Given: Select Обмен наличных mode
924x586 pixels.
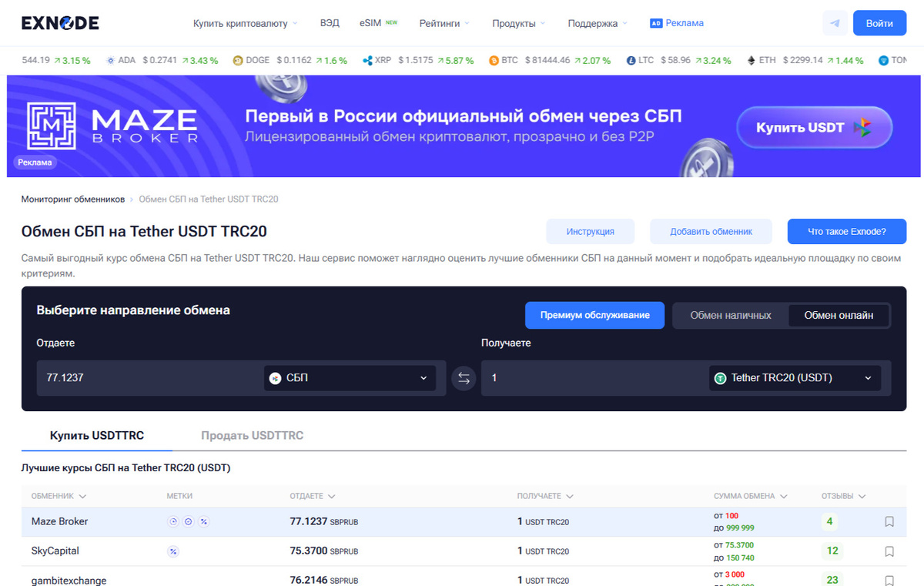Looking at the screenshot, I should click(x=731, y=315).
